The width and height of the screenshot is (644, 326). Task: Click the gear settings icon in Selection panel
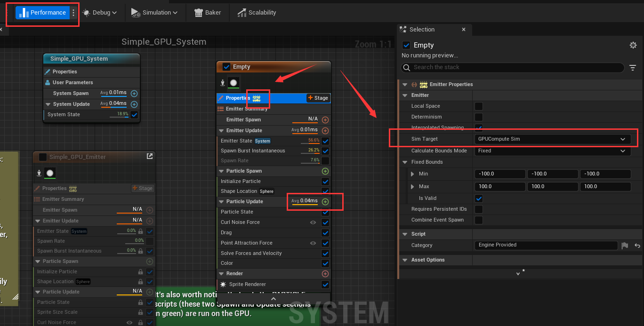(x=633, y=45)
